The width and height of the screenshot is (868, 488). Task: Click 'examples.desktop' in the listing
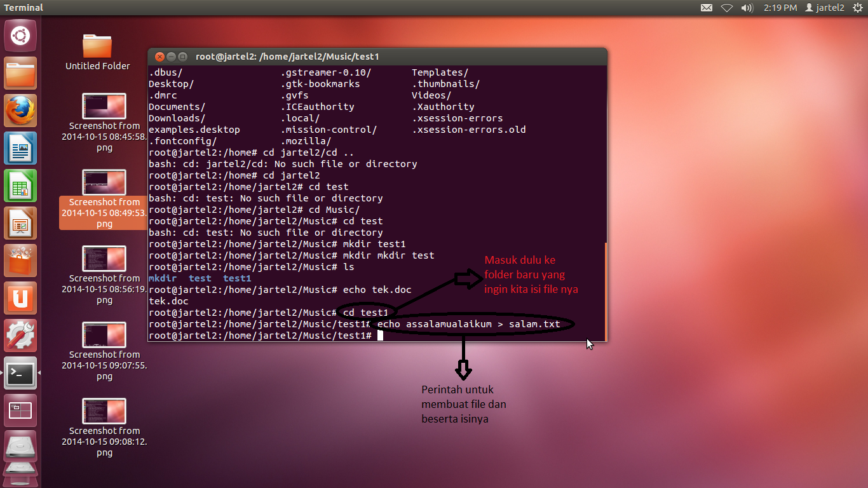coord(194,130)
